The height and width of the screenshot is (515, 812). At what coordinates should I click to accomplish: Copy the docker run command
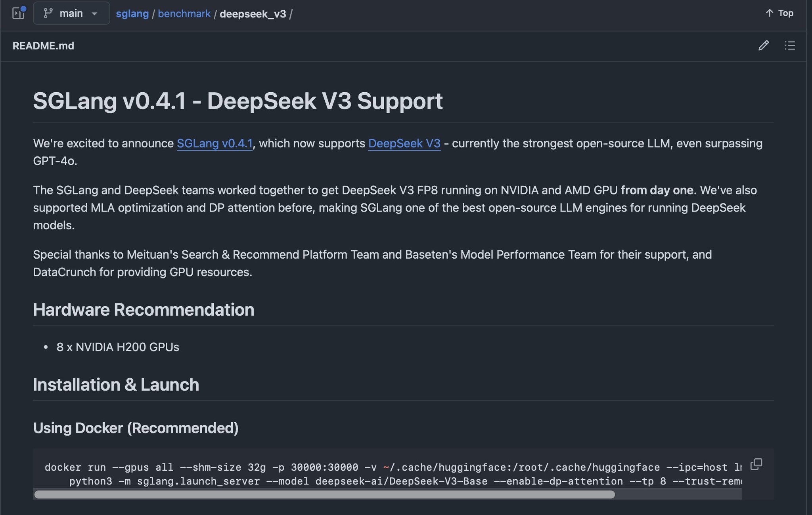756,464
